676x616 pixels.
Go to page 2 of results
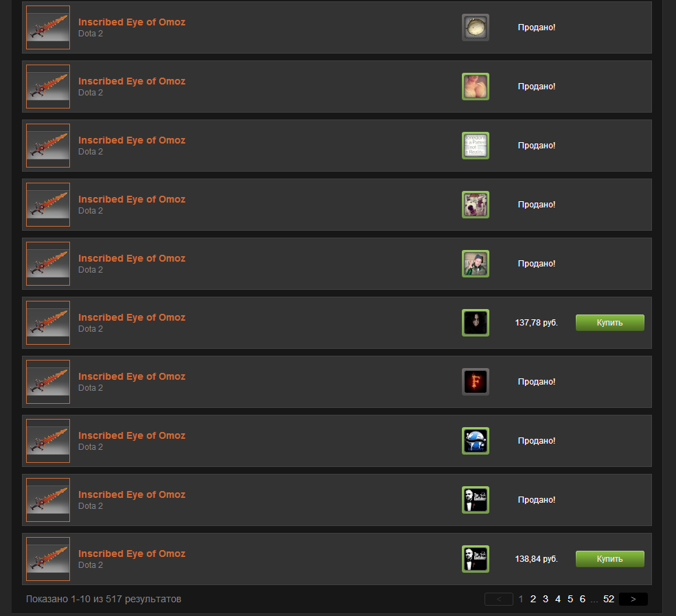tap(533, 600)
